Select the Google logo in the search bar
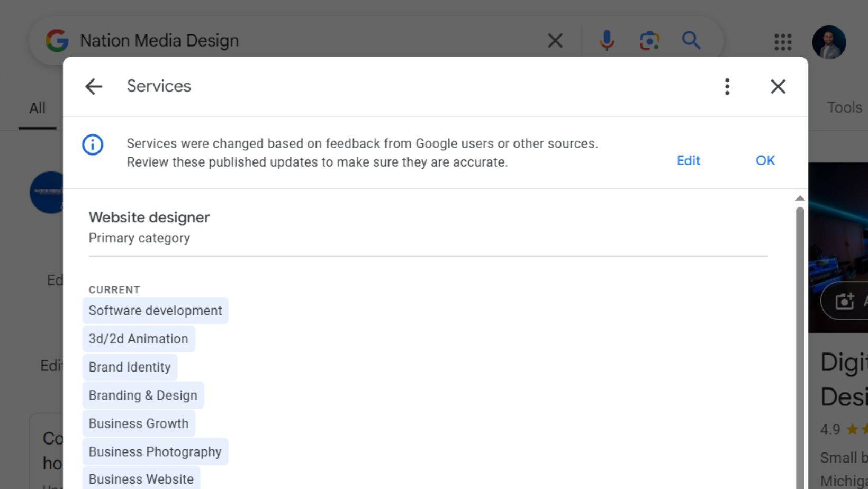Image resolution: width=868 pixels, height=489 pixels. (58, 40)
